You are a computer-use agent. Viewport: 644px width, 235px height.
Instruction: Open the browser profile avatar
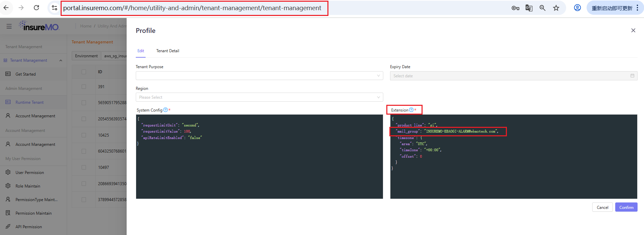[577, 8]
